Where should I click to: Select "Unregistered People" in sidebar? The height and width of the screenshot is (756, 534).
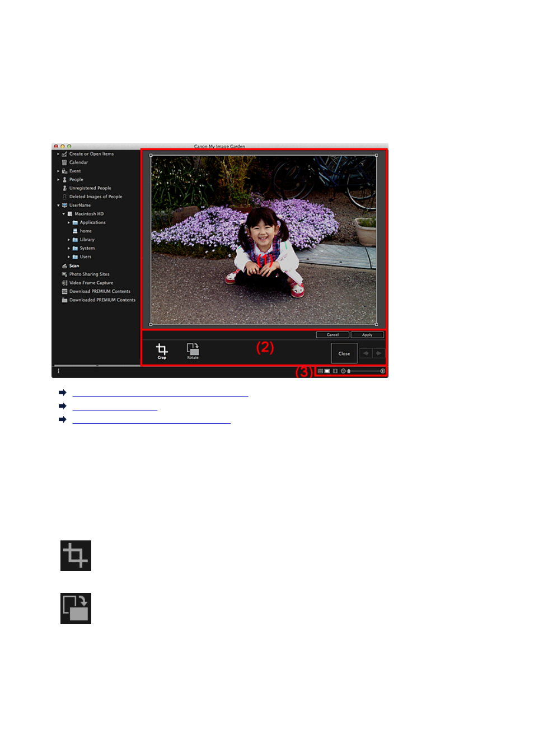click(x=90, y=188)
